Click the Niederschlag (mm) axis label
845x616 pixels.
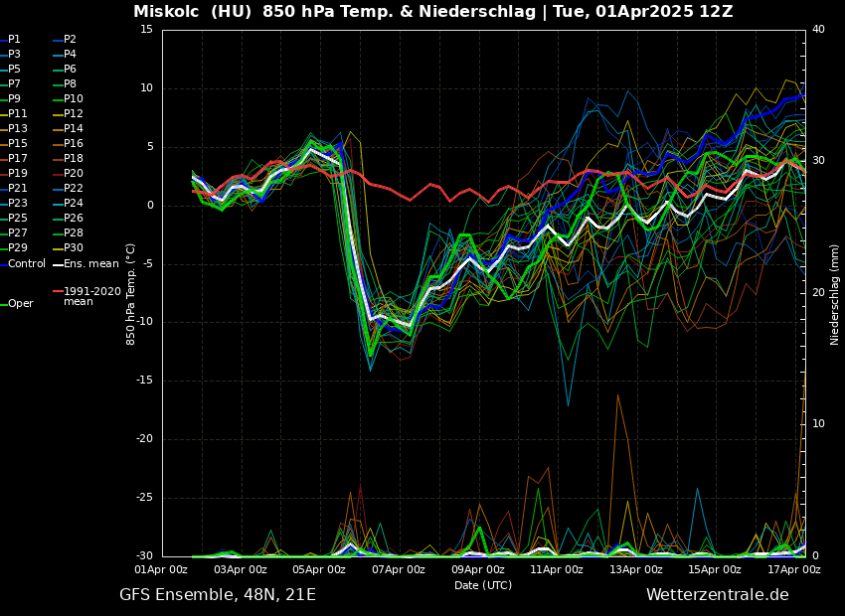pos(835,294)
